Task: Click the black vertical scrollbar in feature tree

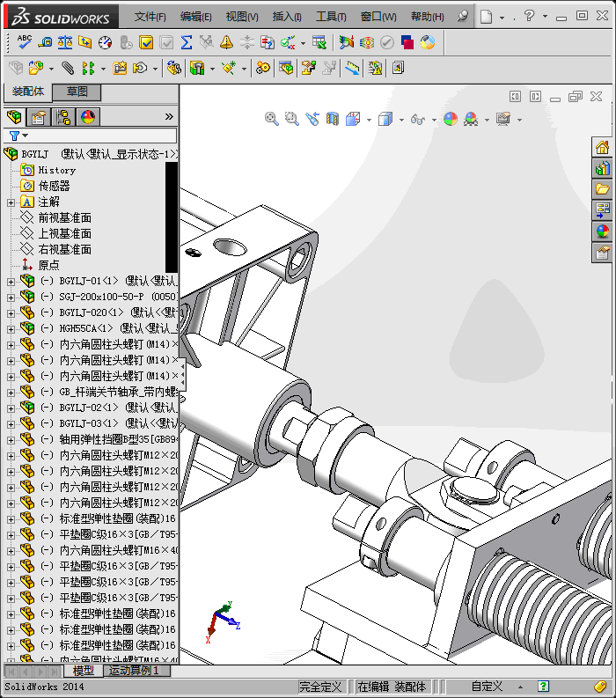Action: point(172,217)
